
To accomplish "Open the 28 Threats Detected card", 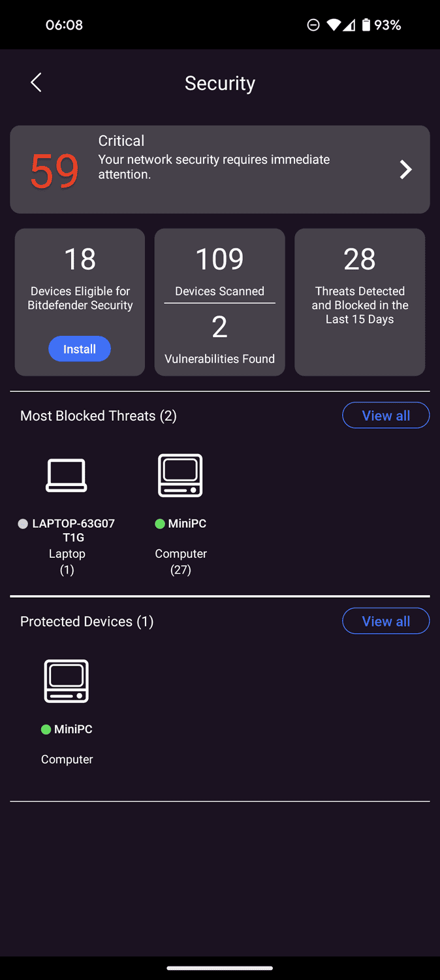I will (x=360, y=287).
